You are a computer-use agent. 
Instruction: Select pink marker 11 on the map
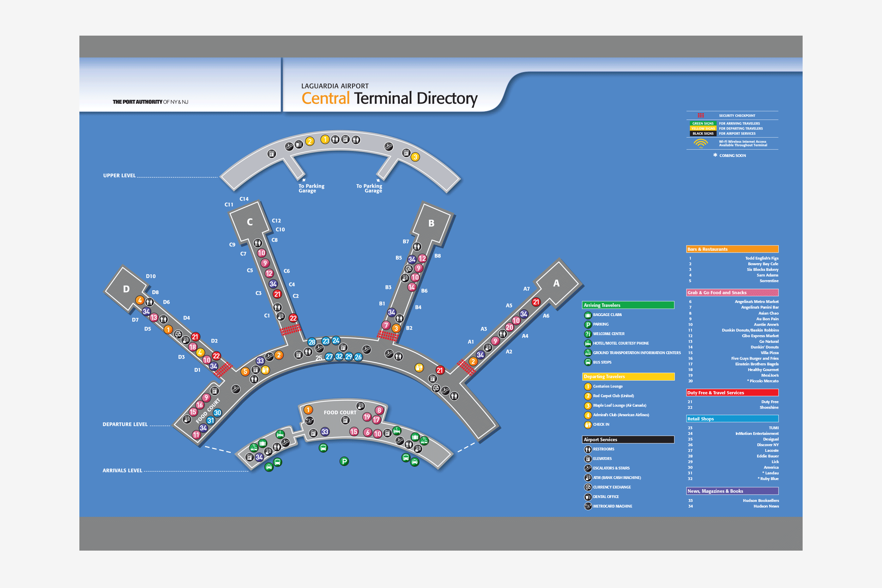(196, 435)
